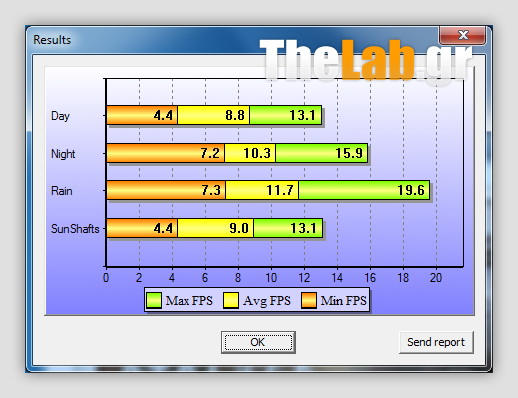This screenshot has height=398, width=518.
Task: Select the Night 7.2 min FPS bar
Action: [x=165, y=153]
